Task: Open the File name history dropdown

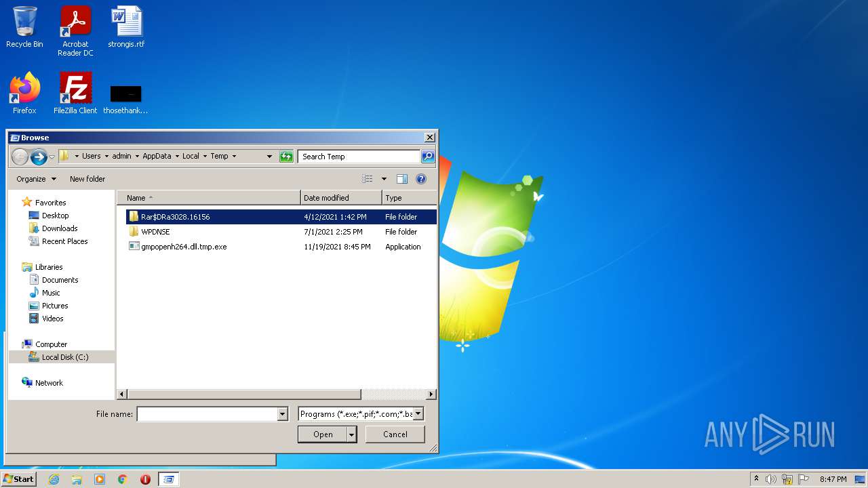Action: pos(283,414)
